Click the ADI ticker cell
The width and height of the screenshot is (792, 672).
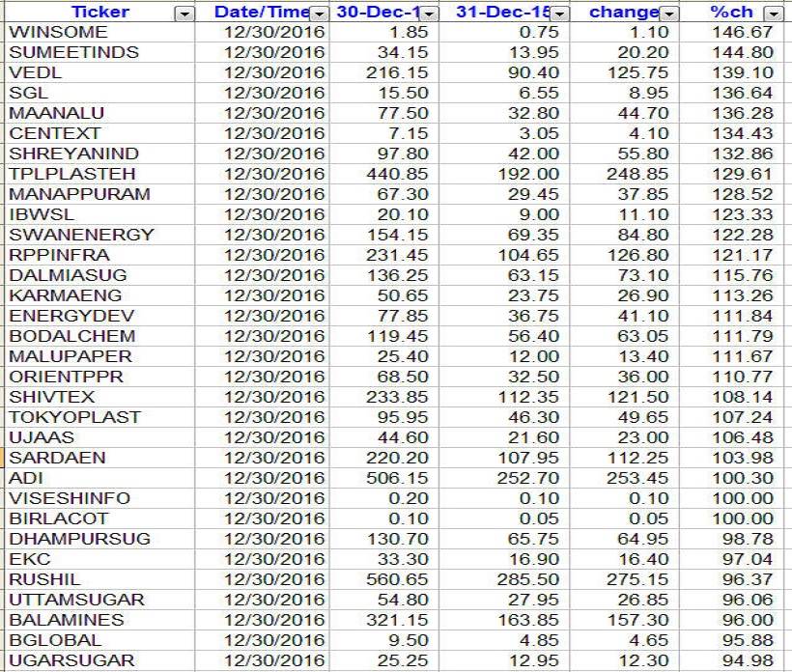[x=99, y=478]
